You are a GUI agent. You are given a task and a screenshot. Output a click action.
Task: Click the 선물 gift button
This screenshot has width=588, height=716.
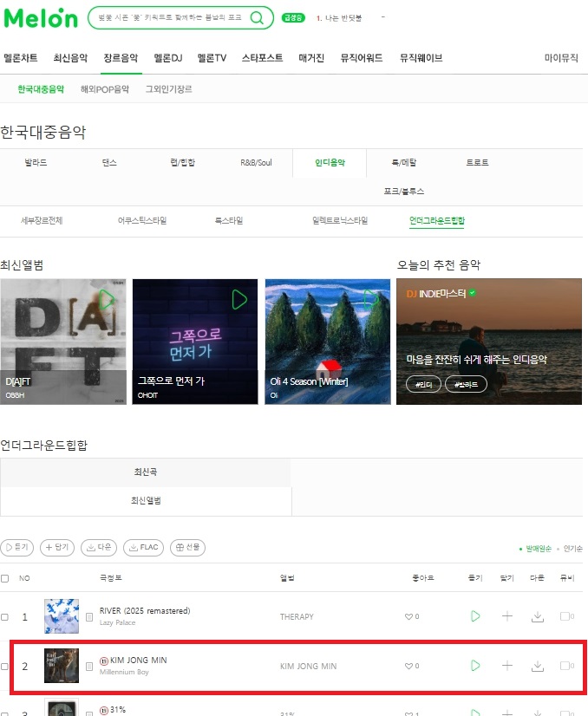pos(188,547)
